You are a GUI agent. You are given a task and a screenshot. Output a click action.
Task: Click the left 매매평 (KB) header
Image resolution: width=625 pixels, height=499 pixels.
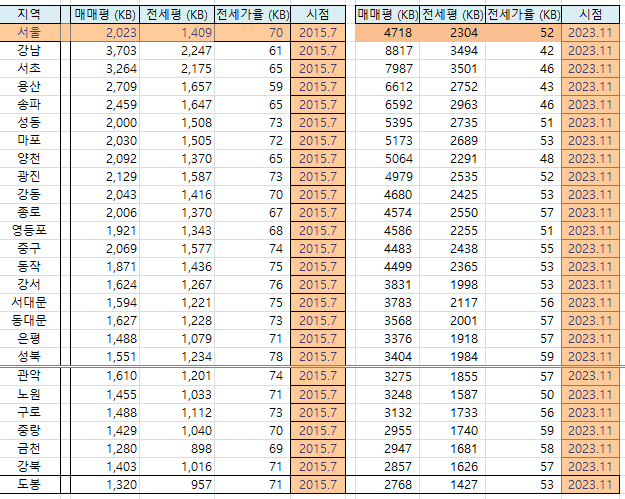click(105, 15)
